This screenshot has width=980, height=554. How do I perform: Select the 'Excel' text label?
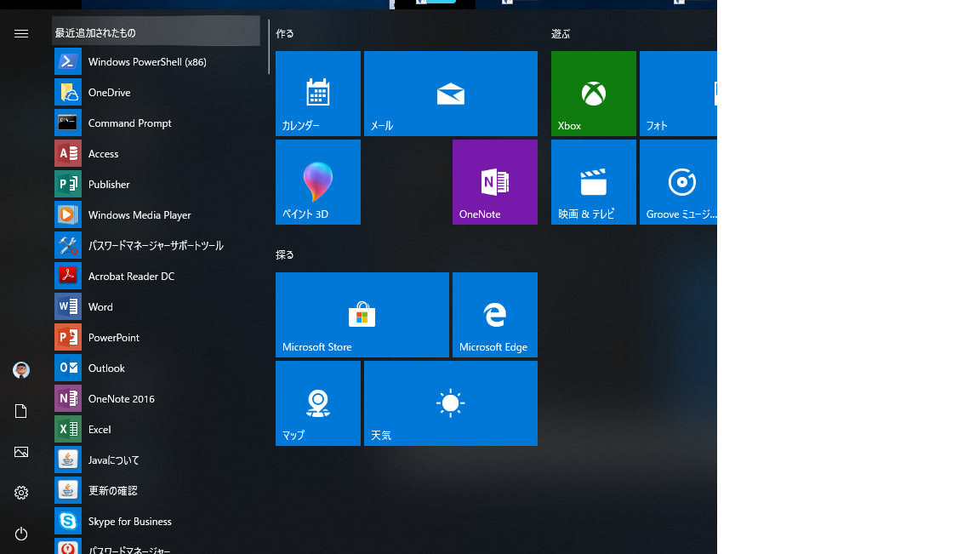[x=100, y=430]
